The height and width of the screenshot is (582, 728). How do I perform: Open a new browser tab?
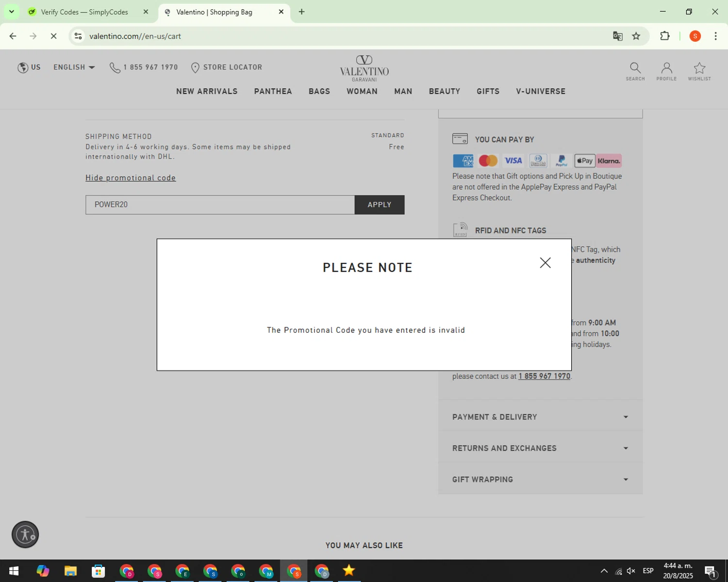pyautogui.click(x=301, y=12)
